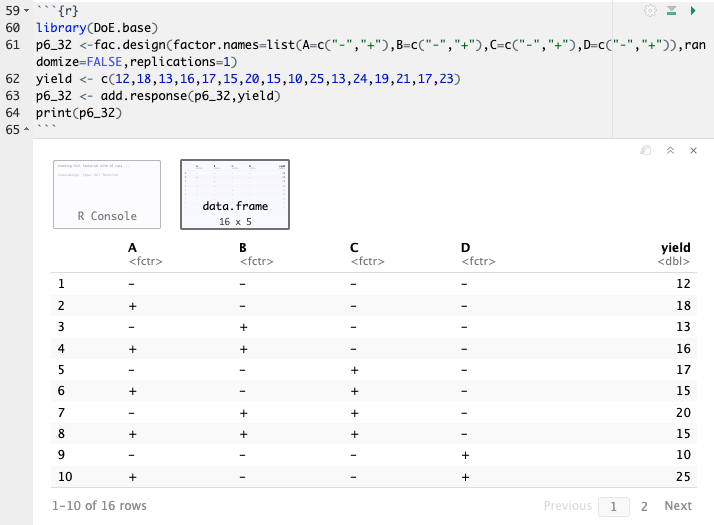Open the chunk options gear icon
714x525 pixels.
(x=650, y=10)
